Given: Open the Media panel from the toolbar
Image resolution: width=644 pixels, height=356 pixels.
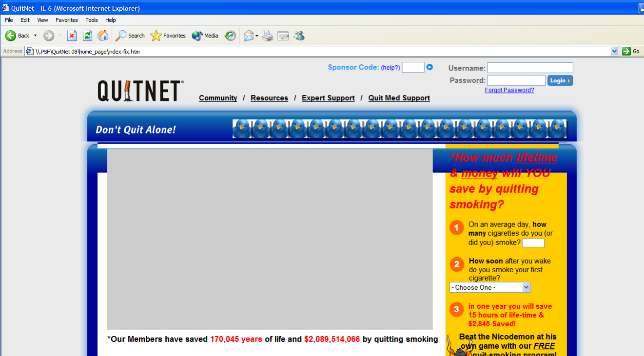Looking at the screenshot, I should (205, 36).
